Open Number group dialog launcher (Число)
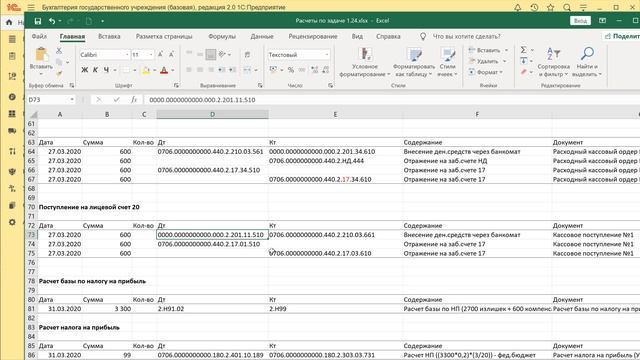 coord(330,86)
